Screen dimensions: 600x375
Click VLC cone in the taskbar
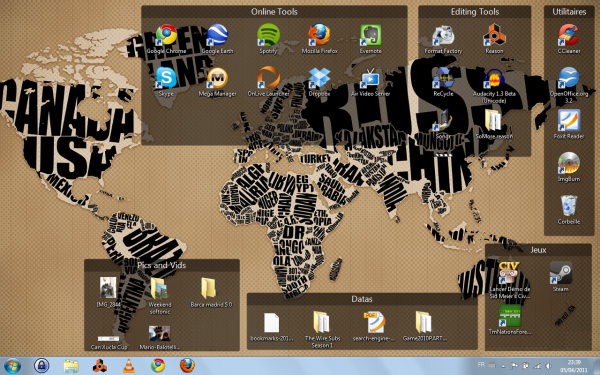pos(129,366)
